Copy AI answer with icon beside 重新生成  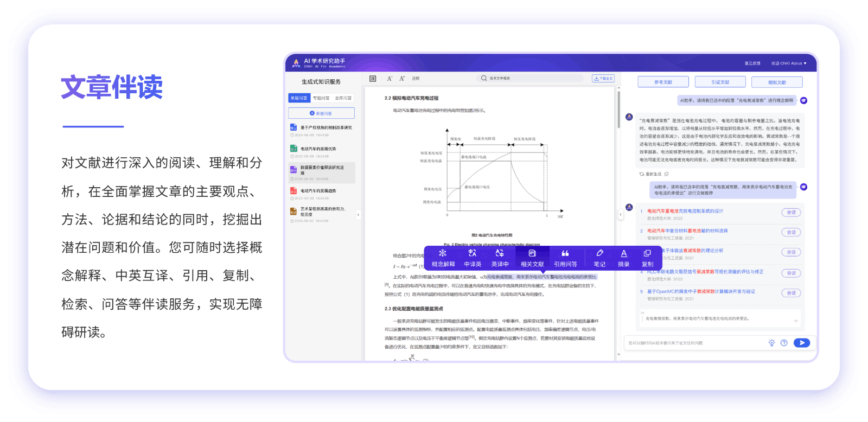pyautogui.click(x=666, y=174)
